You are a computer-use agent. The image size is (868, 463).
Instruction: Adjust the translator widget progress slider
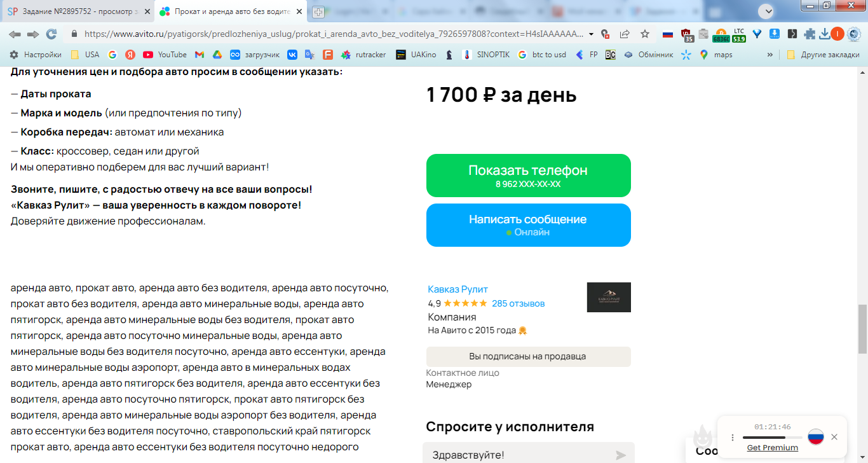(772, 438)
